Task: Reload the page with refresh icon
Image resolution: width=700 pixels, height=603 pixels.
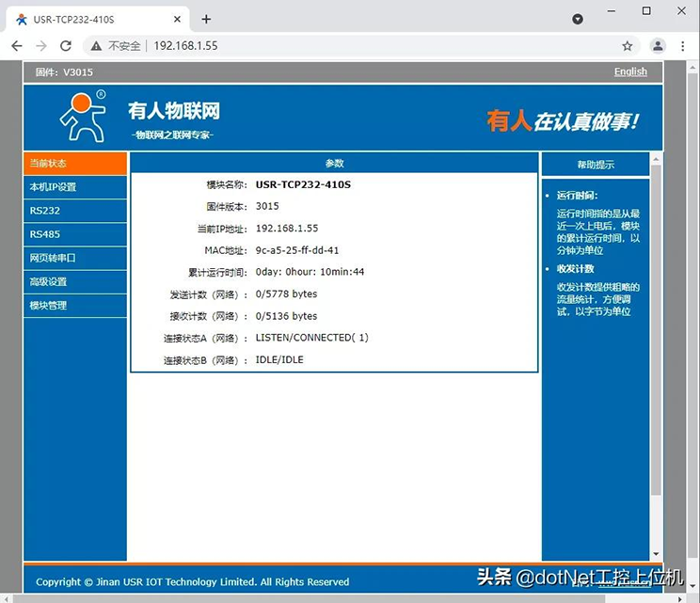Action: point(66,45)
